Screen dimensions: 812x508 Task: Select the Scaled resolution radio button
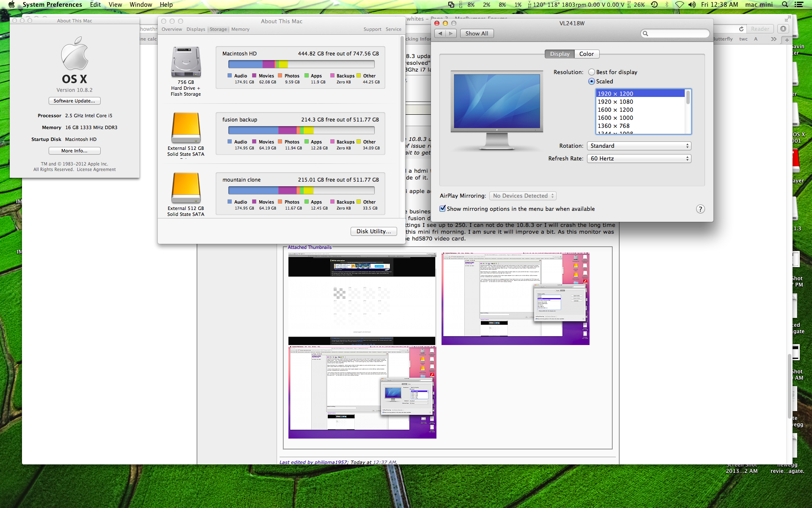pos(592,82)
